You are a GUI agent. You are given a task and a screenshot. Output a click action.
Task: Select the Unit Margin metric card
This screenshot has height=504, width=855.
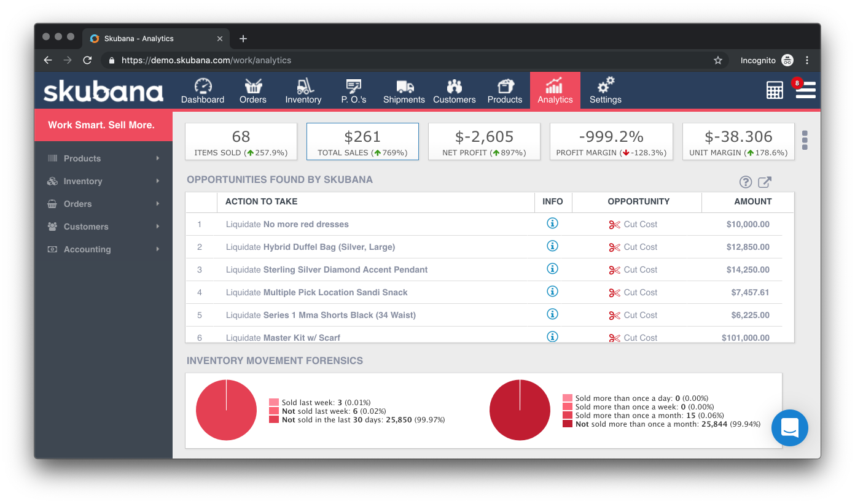click(x=738, y=142)
